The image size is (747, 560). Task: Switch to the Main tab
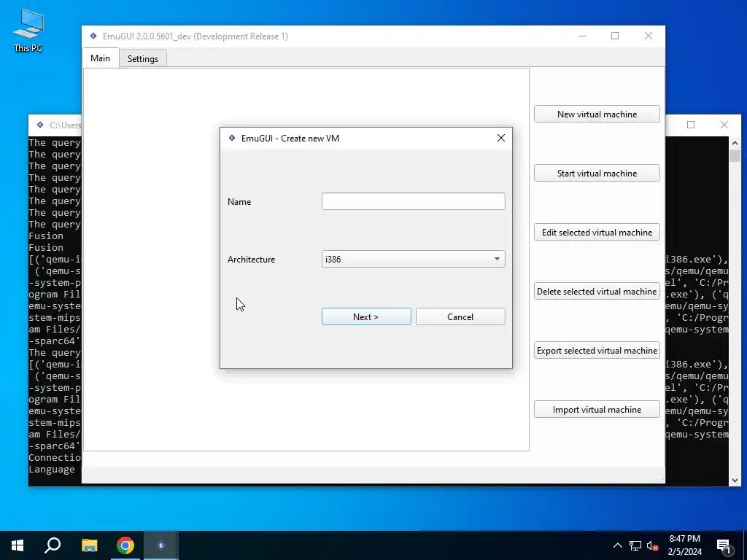100,58
